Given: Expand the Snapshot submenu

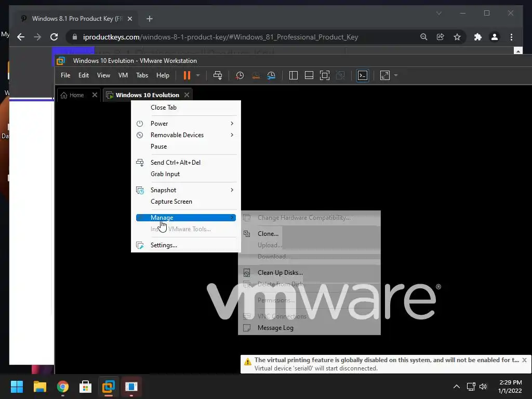Looking at the screenshot, I should pos(186,190).
